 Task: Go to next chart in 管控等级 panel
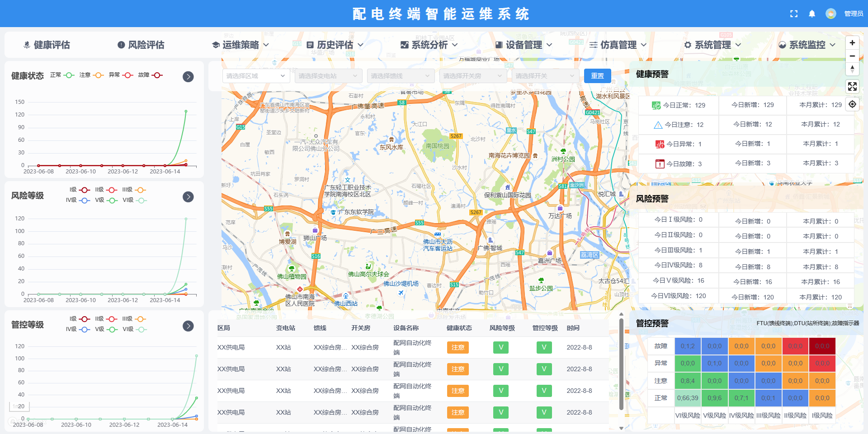coord(189,326)
